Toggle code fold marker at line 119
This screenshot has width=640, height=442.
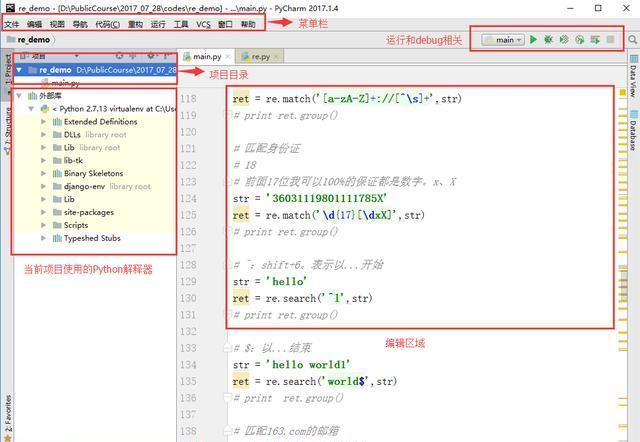228,115
